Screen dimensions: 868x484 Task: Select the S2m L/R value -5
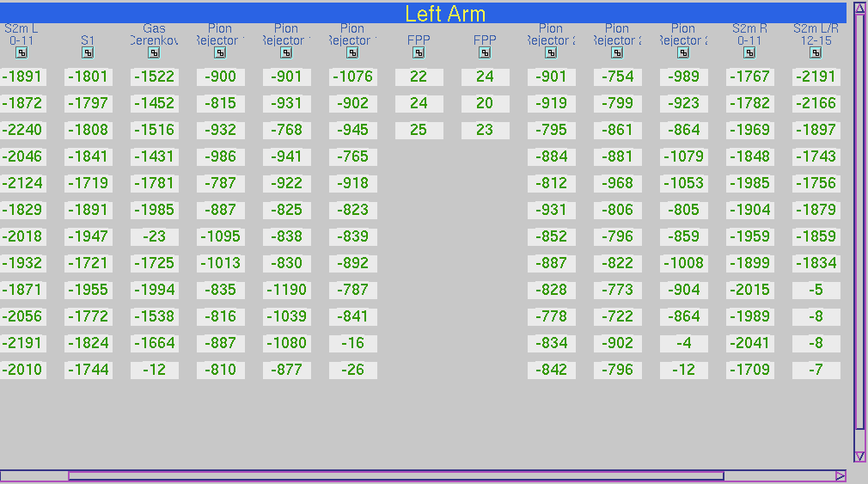(x=816, y=291)
